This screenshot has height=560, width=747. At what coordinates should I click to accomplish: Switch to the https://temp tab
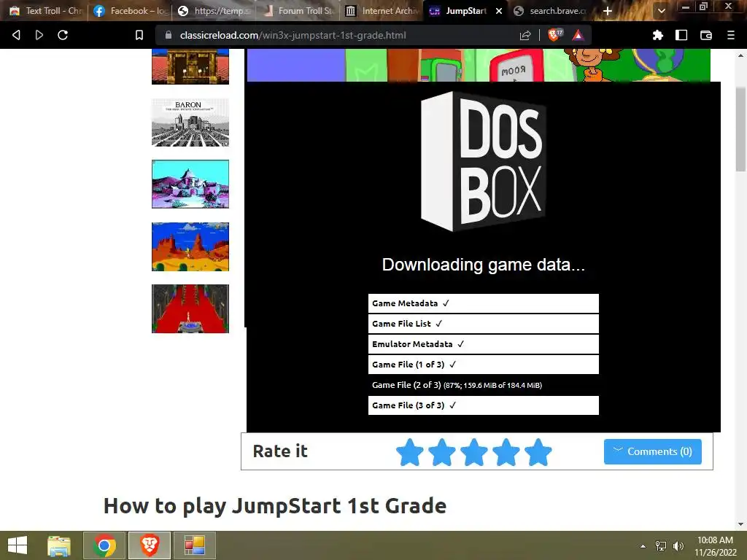point(214,11)
